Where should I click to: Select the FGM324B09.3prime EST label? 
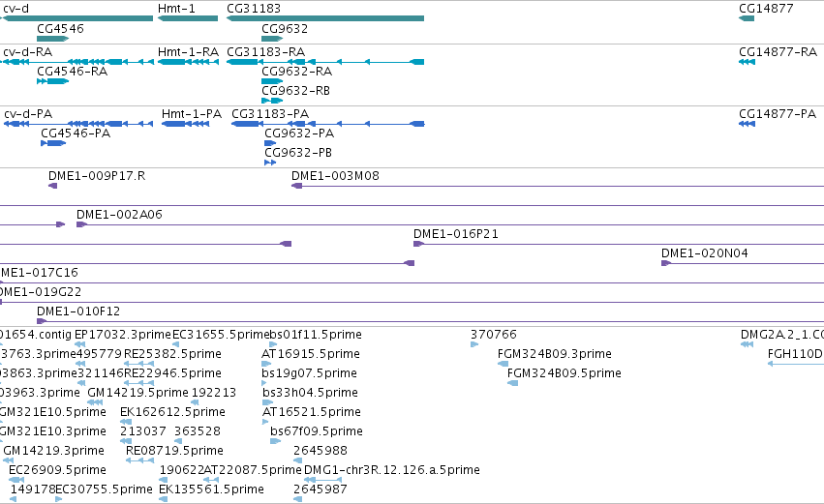pyautogui.click(x=555, y=354)
